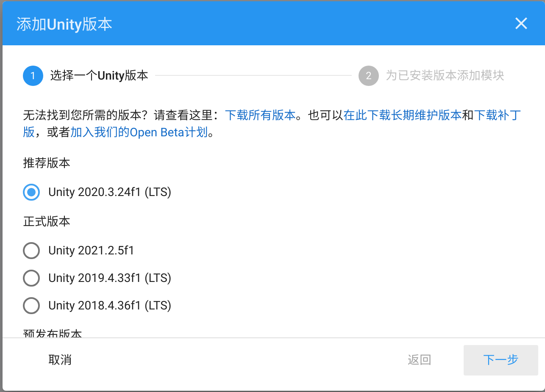Close the 添加Unity版本 dialog
This screenshot has height=392, width=545.
coord(521,24)
